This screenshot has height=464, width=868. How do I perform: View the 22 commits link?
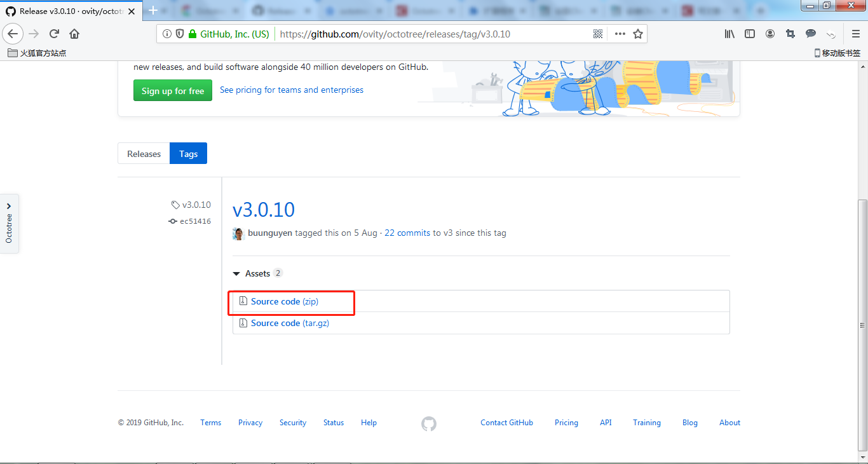[x=407, y=233]
